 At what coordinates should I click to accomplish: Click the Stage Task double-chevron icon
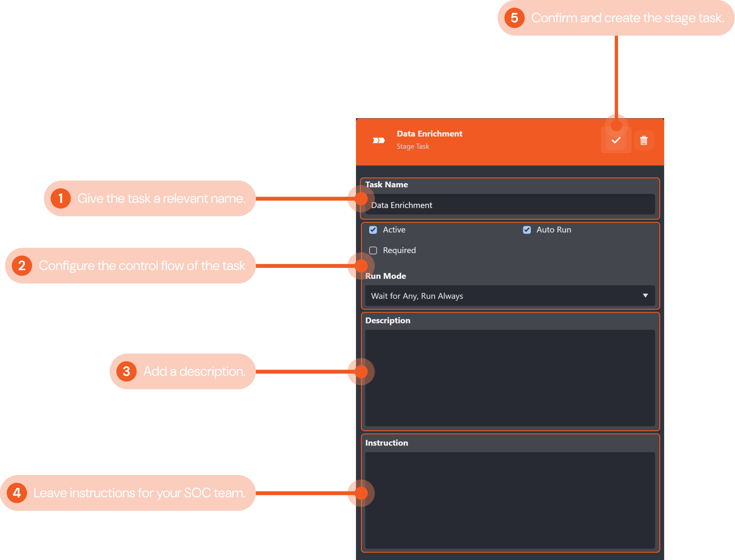pos(378,140)
